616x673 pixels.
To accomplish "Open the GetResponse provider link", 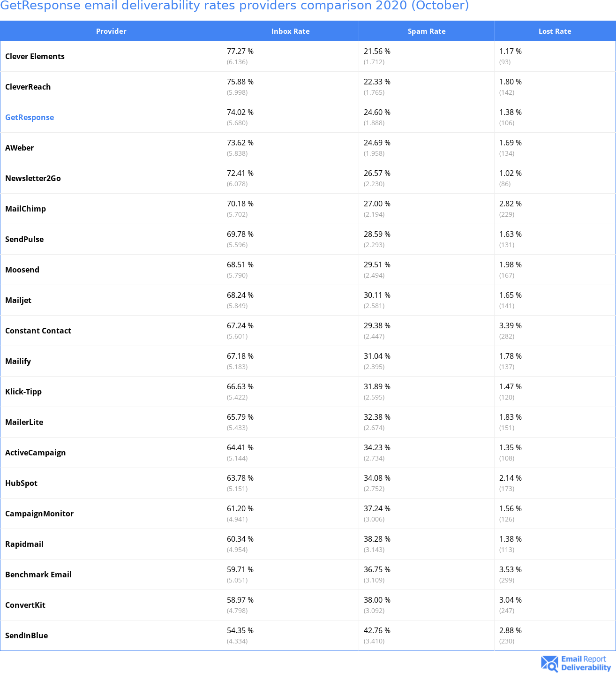I will (x=30, y=117).
